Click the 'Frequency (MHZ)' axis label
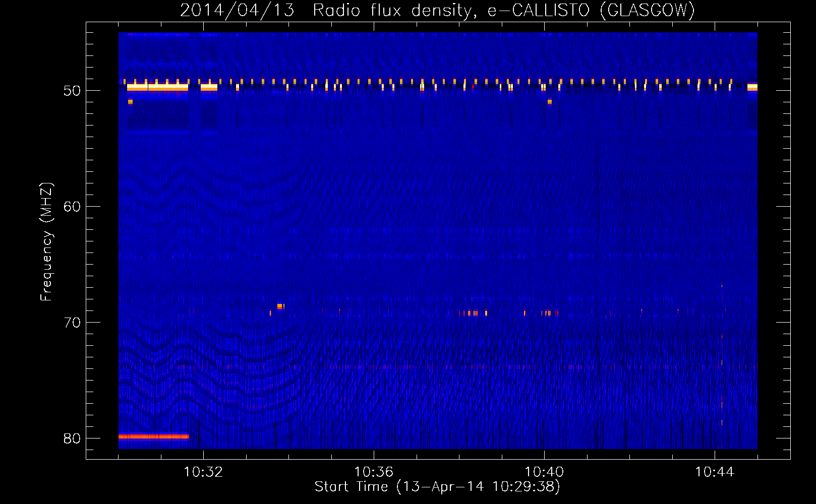This screenshot has height=504, width=816. pyautogui.click(x=46, y=241)
